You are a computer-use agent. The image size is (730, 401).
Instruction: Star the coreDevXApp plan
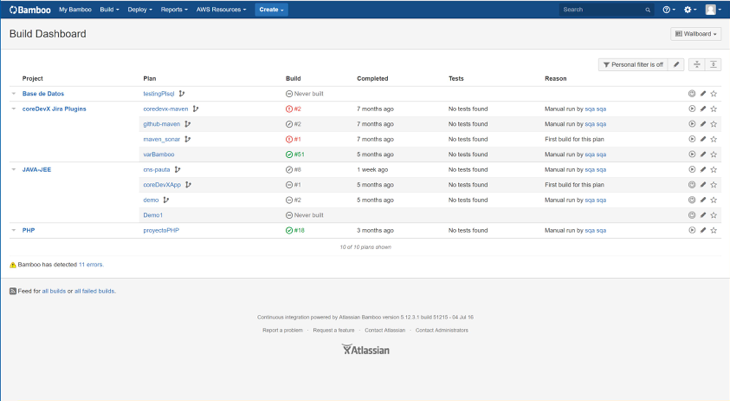point(714,184)
